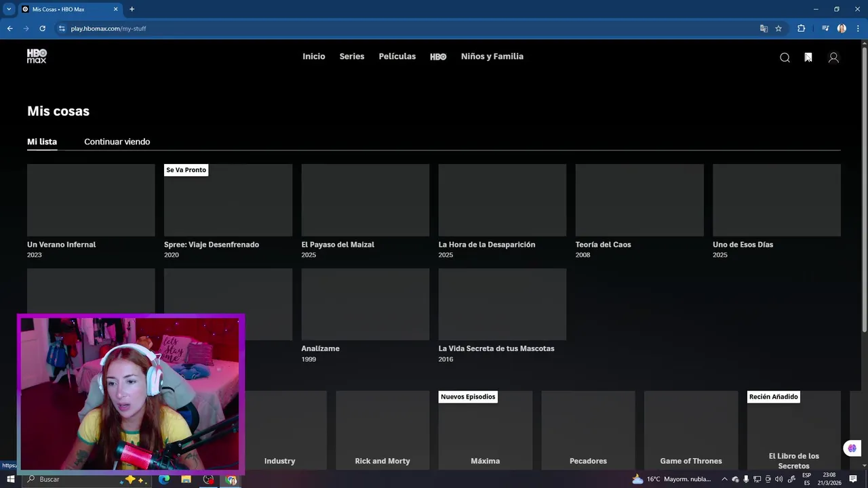Open the My Stuff bookmark icon
868x488 pixels.
(808, 58)
